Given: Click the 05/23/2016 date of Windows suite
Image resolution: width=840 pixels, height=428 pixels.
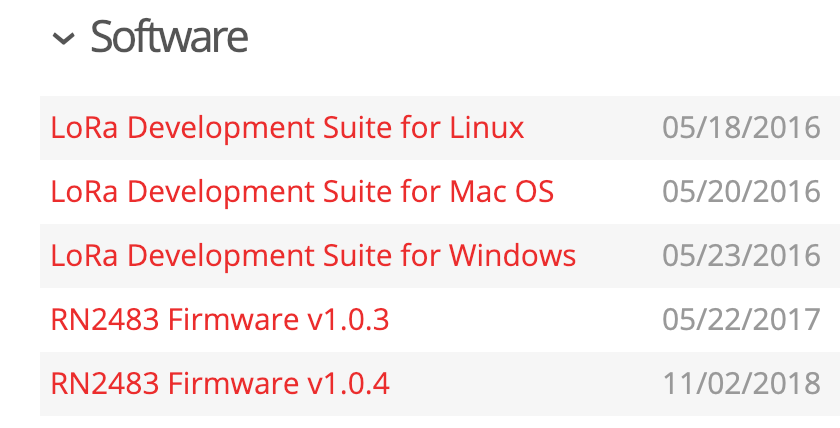Looking at the screenshot, I should 741,256.
